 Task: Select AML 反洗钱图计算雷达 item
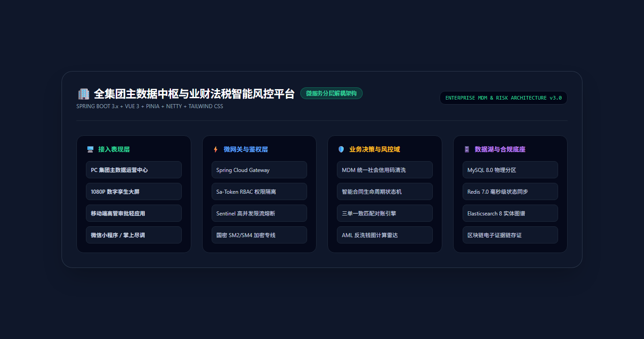(385, 235)
